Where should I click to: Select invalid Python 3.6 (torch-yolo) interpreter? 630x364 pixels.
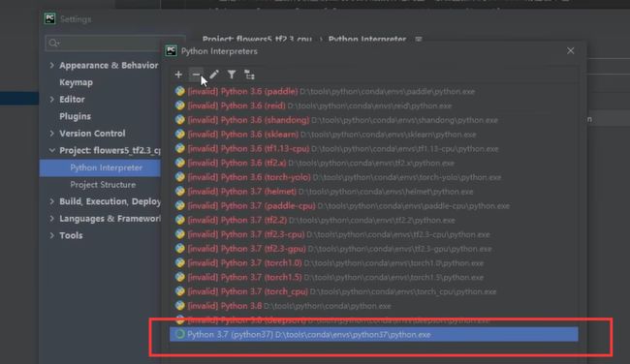[374, 177]
